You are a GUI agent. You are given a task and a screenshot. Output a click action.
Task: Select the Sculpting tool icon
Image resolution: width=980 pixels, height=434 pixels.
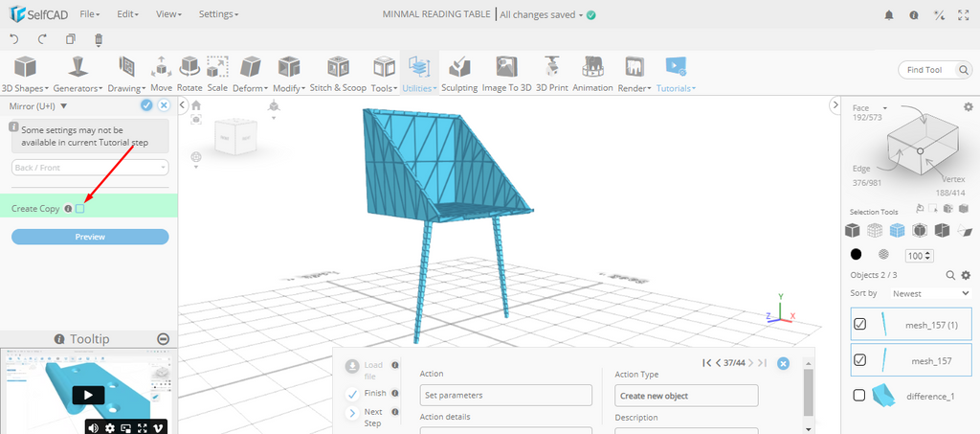pyautogui.click(x=459, y=68)
